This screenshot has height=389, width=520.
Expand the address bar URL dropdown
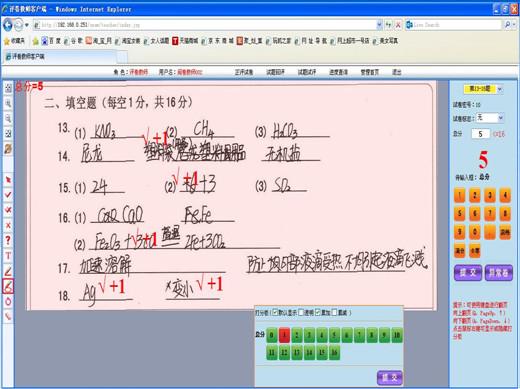click(379, 25)
